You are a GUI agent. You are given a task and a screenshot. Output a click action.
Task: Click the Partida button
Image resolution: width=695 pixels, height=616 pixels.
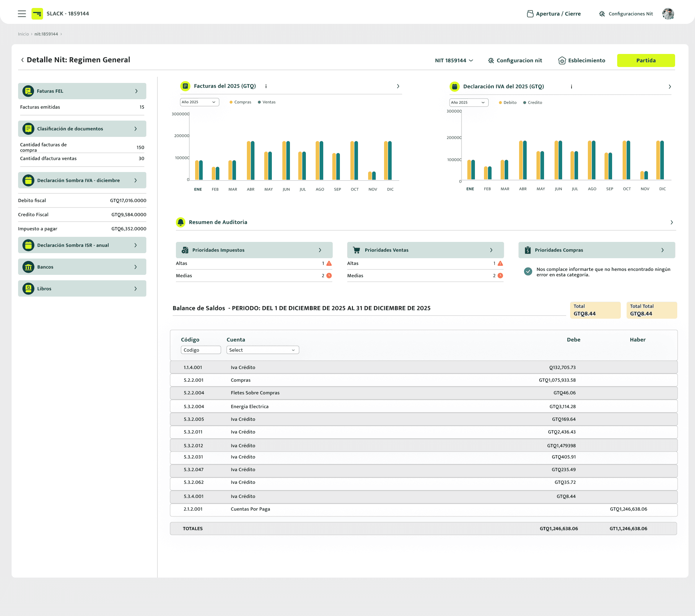point(646,60)
